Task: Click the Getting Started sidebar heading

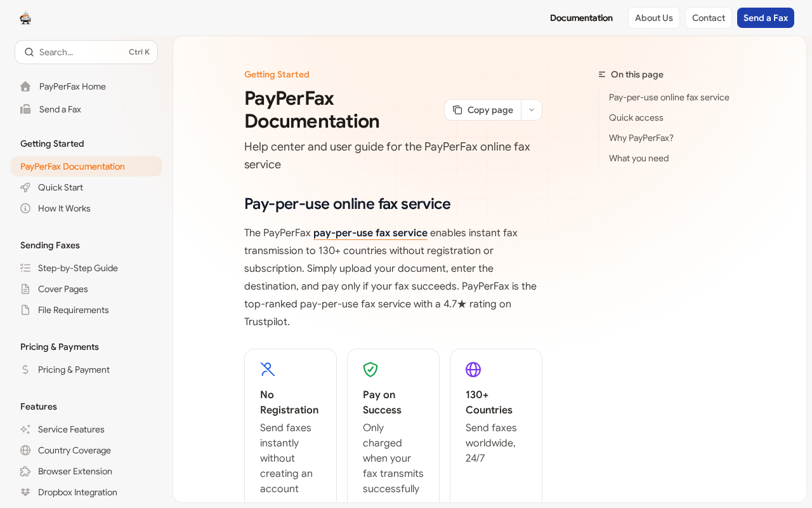Action: pos(52,144)
